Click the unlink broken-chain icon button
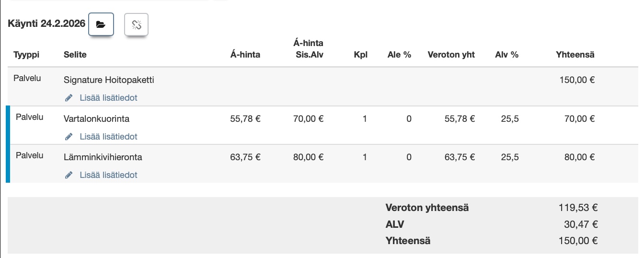The height and width of the screenshot is (258, 644). click(137, 24)
